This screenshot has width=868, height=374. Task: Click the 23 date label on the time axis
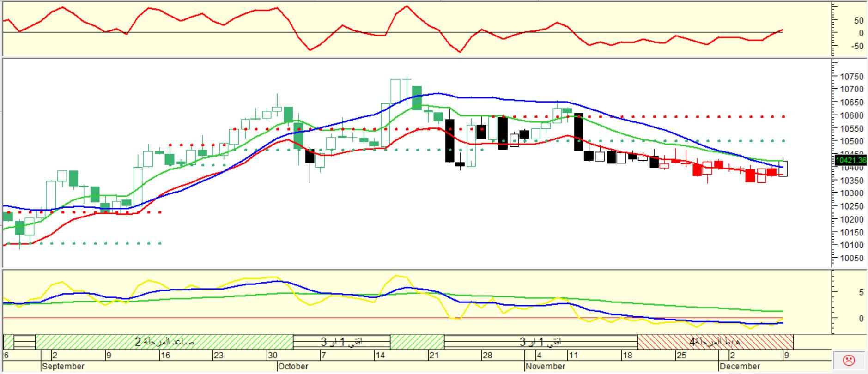(219, 356)
